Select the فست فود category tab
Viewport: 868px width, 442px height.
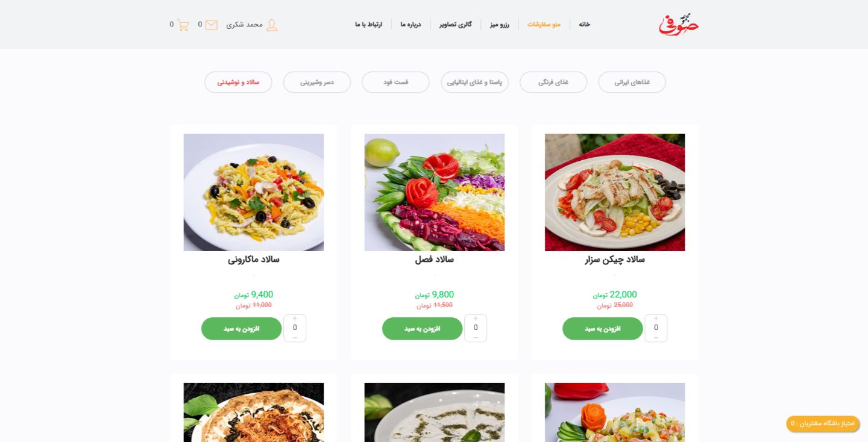coord(395,82)
